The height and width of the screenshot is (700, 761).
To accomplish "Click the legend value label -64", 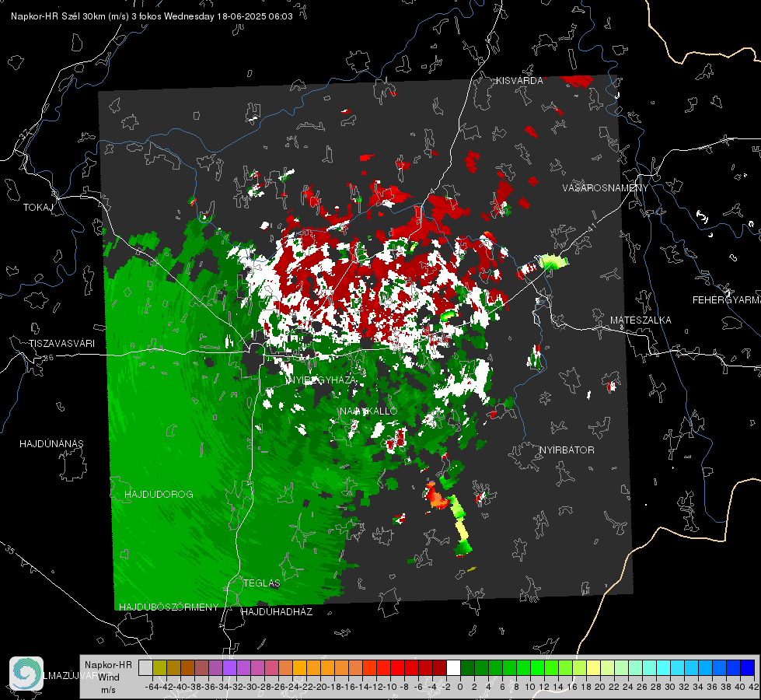I will [152, 688].
